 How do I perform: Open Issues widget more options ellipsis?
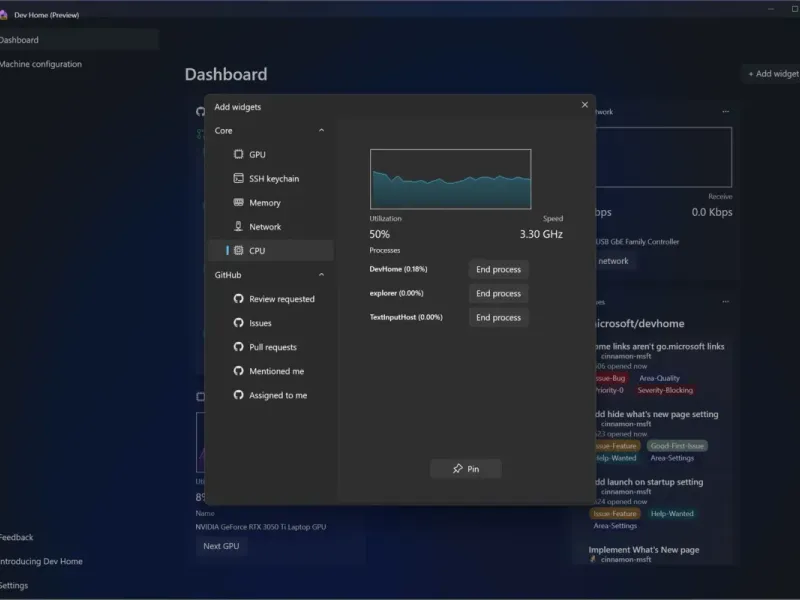click(x=726, y=302)
